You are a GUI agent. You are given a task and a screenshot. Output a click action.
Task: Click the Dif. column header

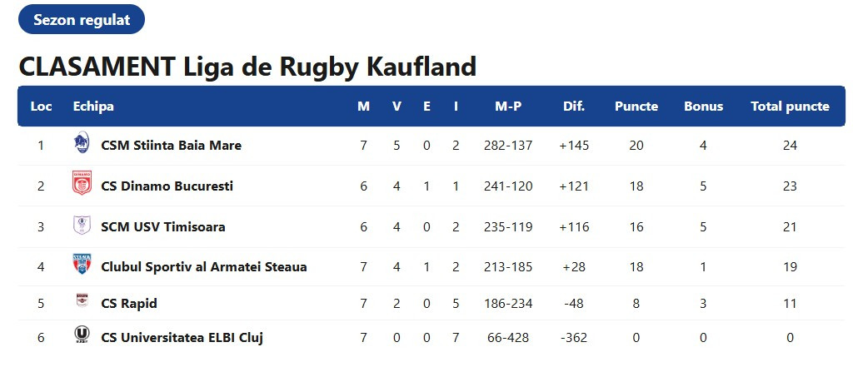574,107
